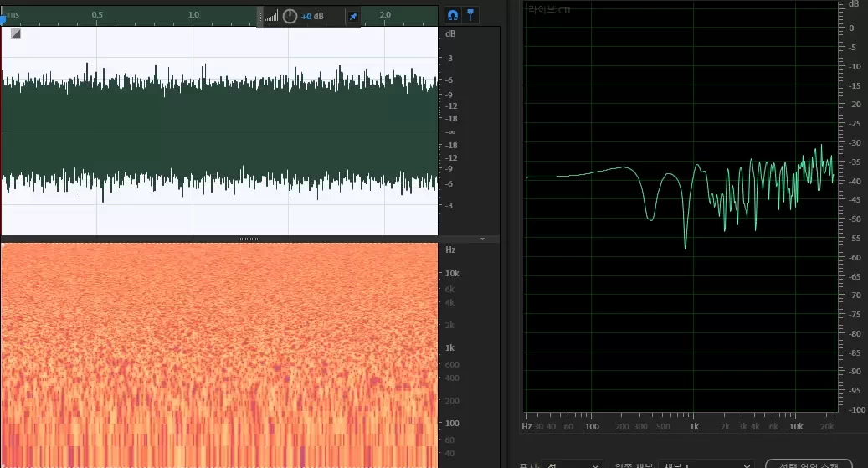Image resolution: width=868 pixels, height=468 pixels.
Task: Turn the gain knob in the volume HUD
Action: click(x=290, y=16)
